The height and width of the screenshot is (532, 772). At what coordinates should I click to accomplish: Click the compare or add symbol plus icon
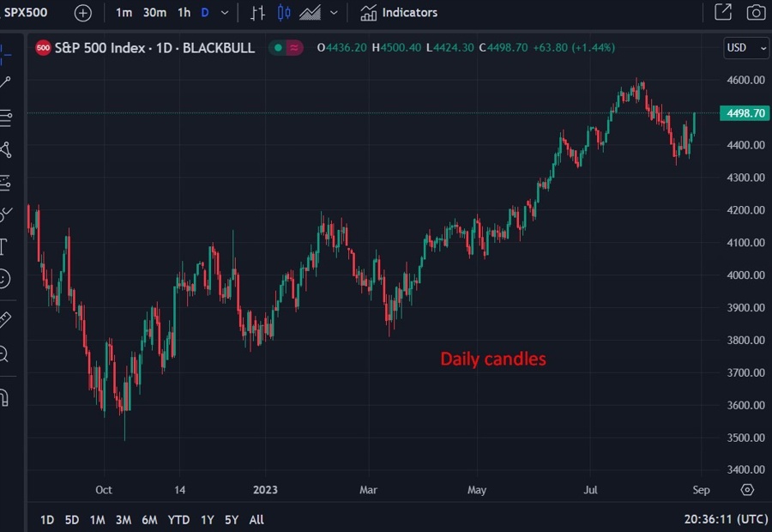point(82,13)
